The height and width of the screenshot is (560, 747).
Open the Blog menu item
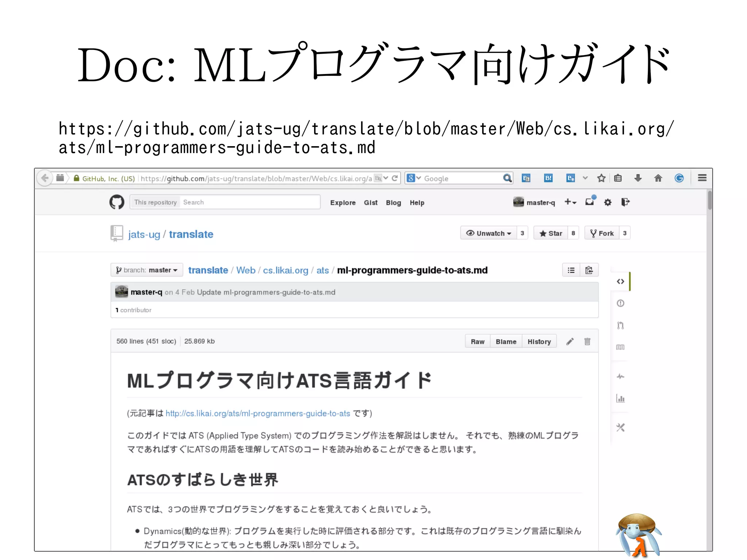[x=394, y=203]
